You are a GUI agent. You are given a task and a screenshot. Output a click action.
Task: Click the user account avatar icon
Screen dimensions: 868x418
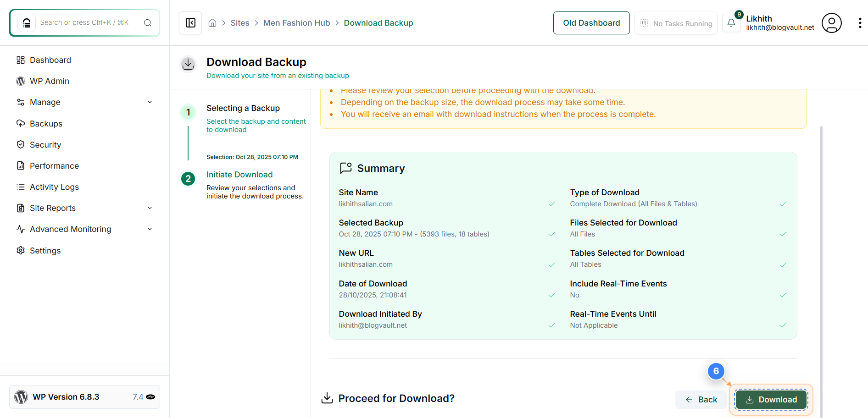pyautogui.click(x=831, y=22)
